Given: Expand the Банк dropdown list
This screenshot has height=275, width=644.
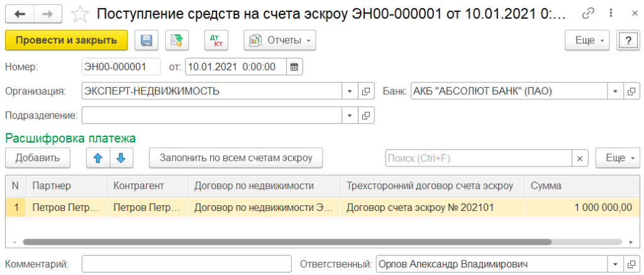Looking at the screenshot, I should pyautogui.click(x=614, y=91).
